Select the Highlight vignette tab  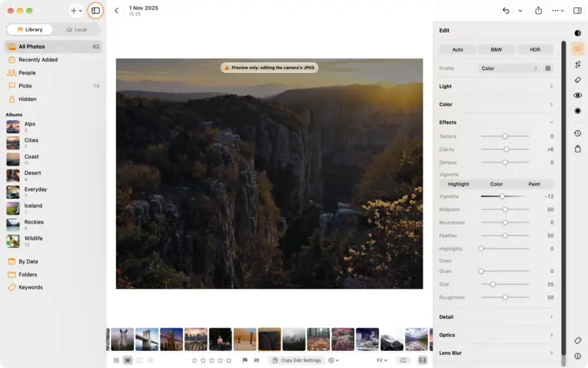click(458, 184)
